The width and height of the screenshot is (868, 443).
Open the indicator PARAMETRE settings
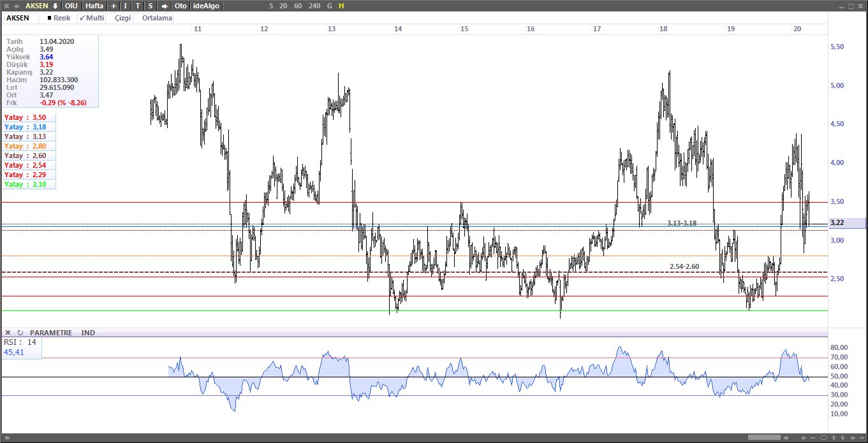[x=51, y=333]
